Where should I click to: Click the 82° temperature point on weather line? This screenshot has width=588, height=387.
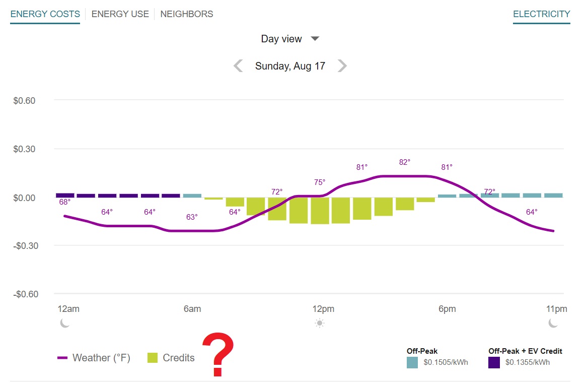405,176
